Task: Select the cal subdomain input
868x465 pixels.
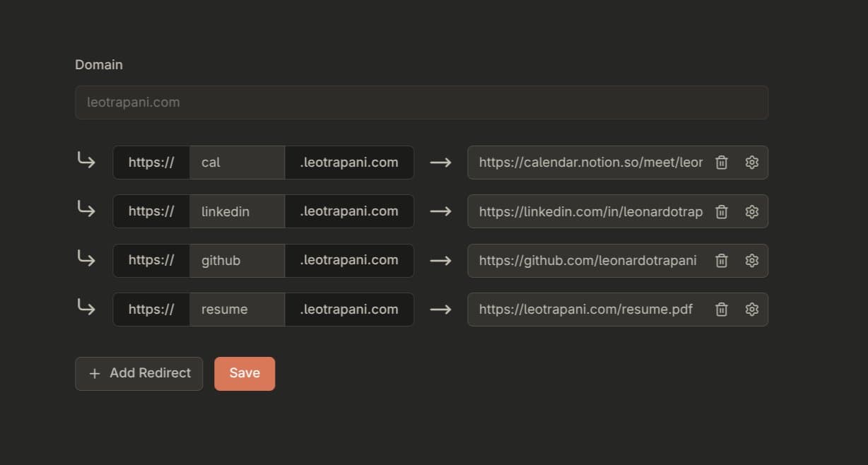Action: (237, 163)
